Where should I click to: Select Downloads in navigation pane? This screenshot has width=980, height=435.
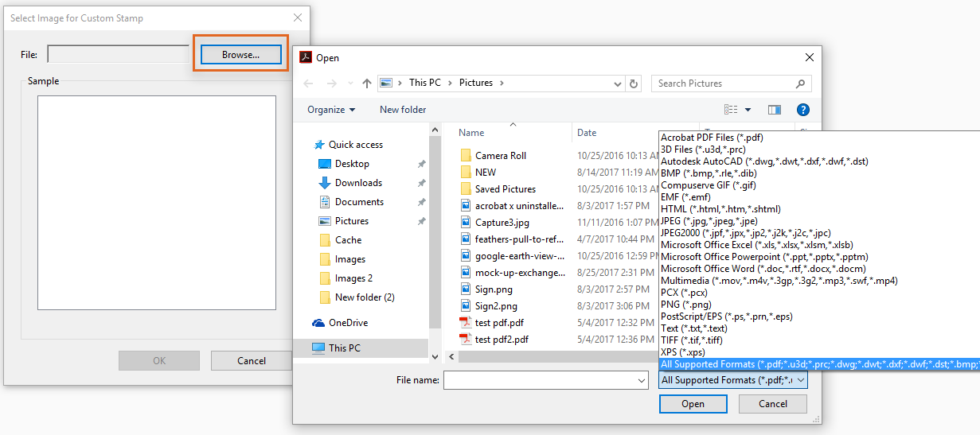click(x=358, y=183)
